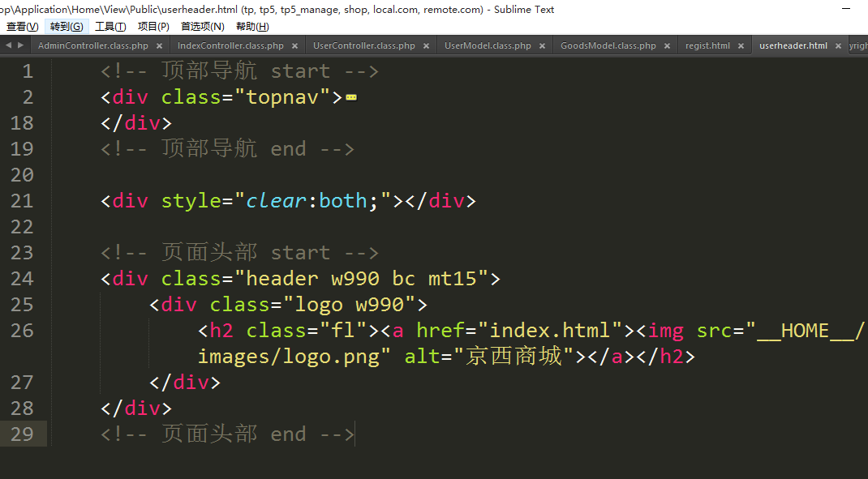This screenshot has width=868, height=479.
Task: Close the UserController.class.php tab
Action: (x=427, y=46)
